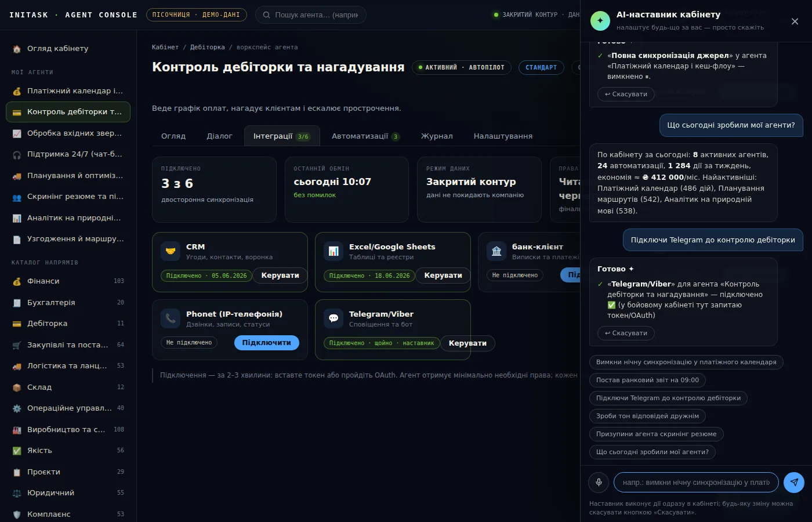The width and height of the screenshot is (812, 522).
Task: Click Контроль дебіторки card icon in sidebar
Action: 17,112
